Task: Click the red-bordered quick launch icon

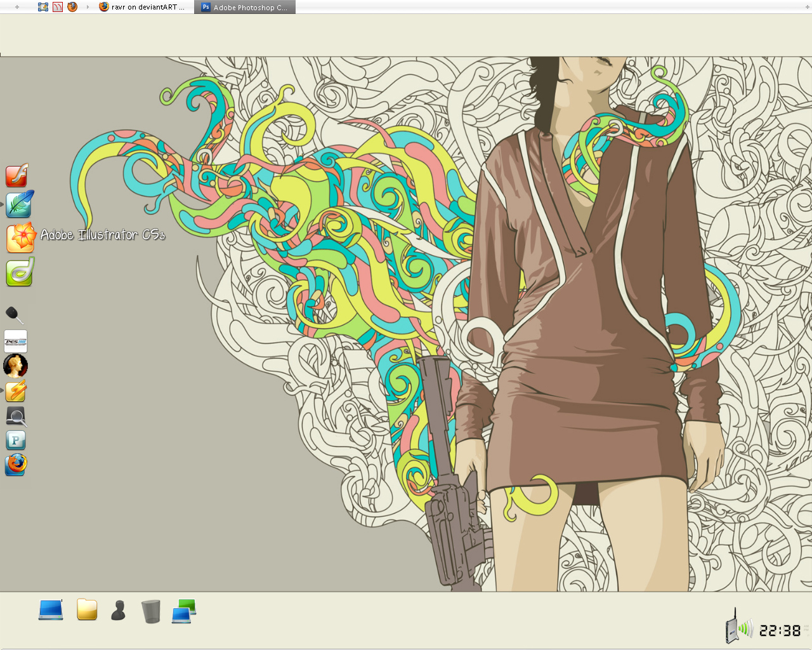Action: click(x=58, y=7)
